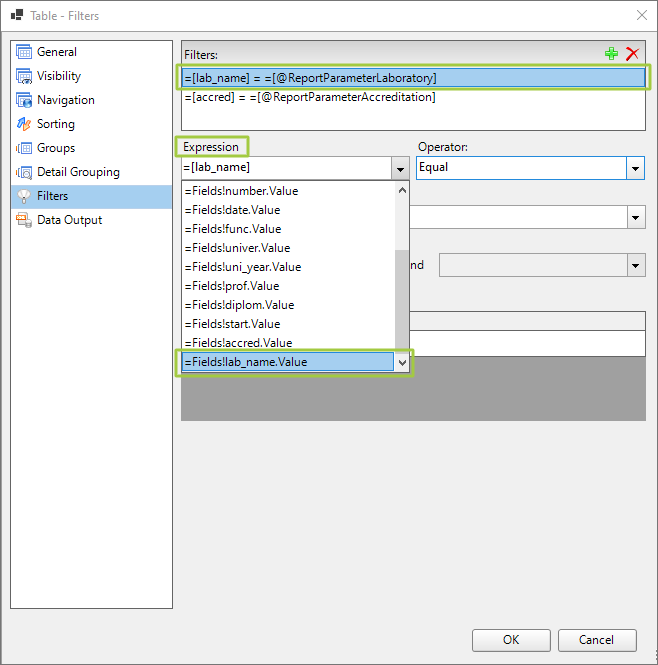Select the lab_name filter row
658x665 pixels.
(x=310, y=78)
